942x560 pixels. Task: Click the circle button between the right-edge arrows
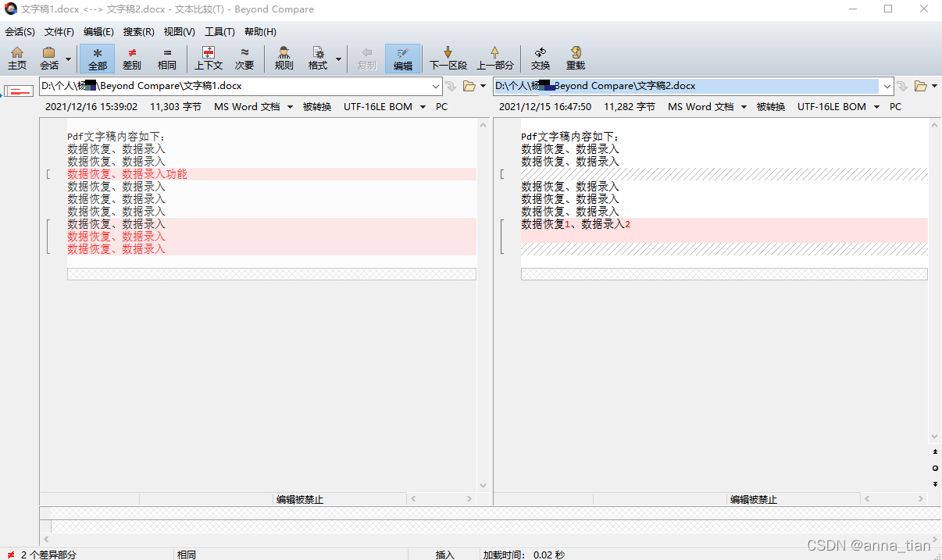[x=936, y=468]
